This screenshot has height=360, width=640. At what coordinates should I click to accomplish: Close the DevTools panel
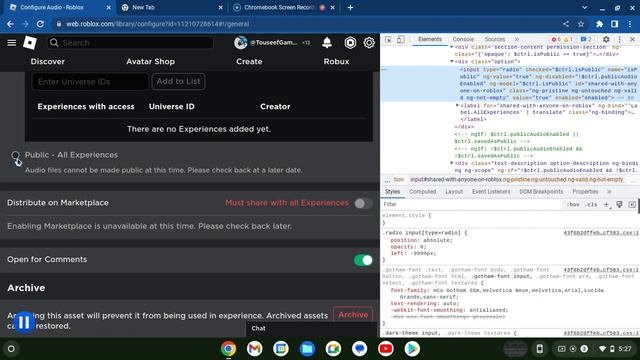[632, 40]
